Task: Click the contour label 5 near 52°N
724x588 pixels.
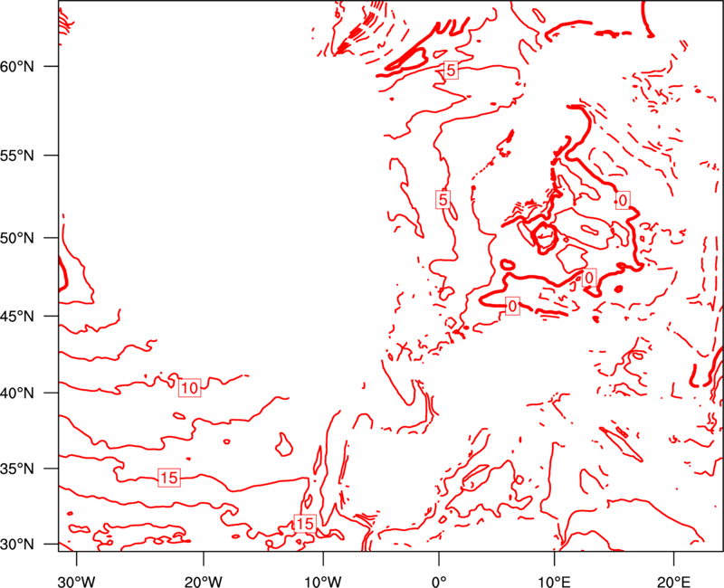Action: [443, 200]
